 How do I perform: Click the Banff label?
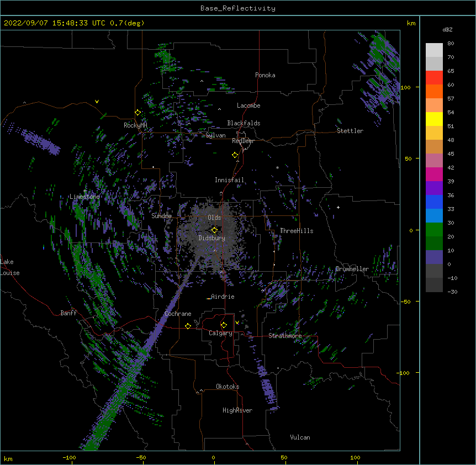[x=68, y=313]
